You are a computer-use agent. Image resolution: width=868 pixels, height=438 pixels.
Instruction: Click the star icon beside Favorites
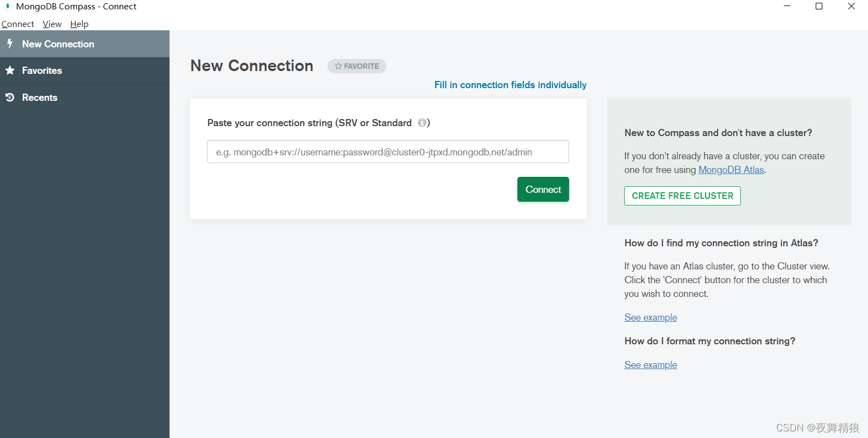click(10, 71)
